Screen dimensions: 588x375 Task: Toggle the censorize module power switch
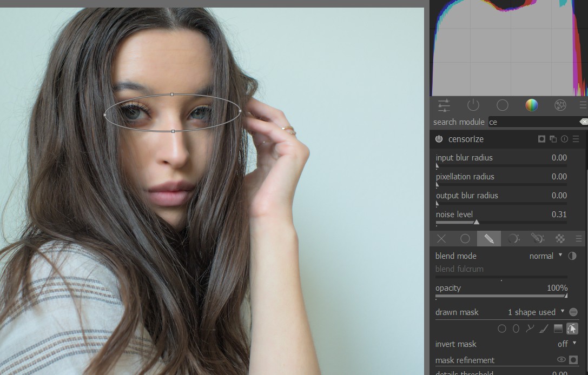[439, 139]
